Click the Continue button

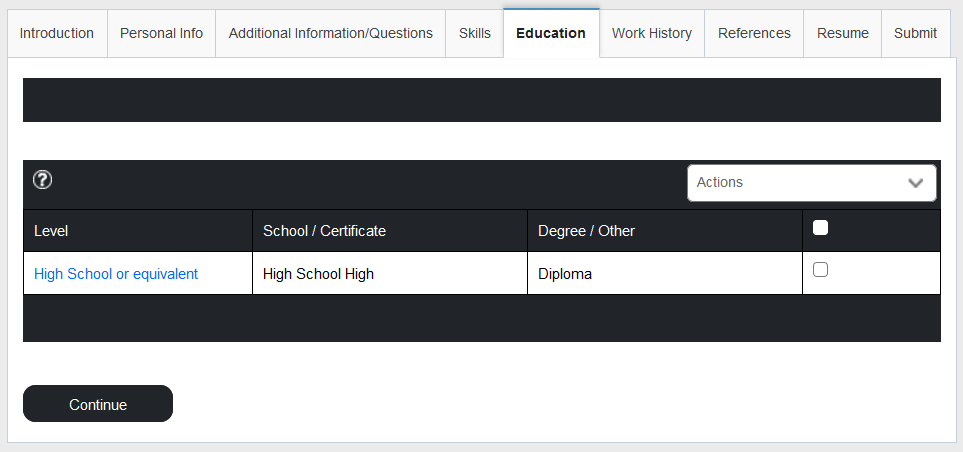(98, 403)
